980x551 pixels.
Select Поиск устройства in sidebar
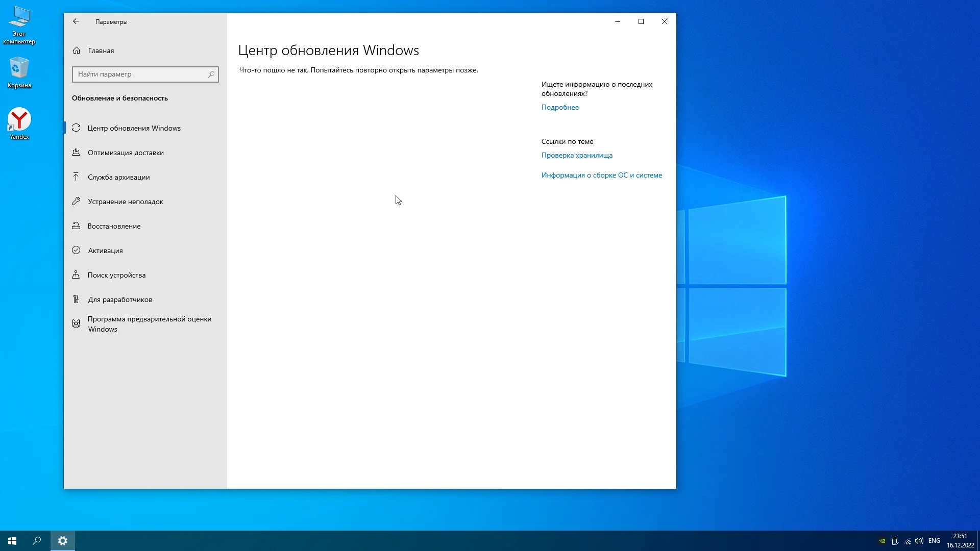[x=116, y=275]
